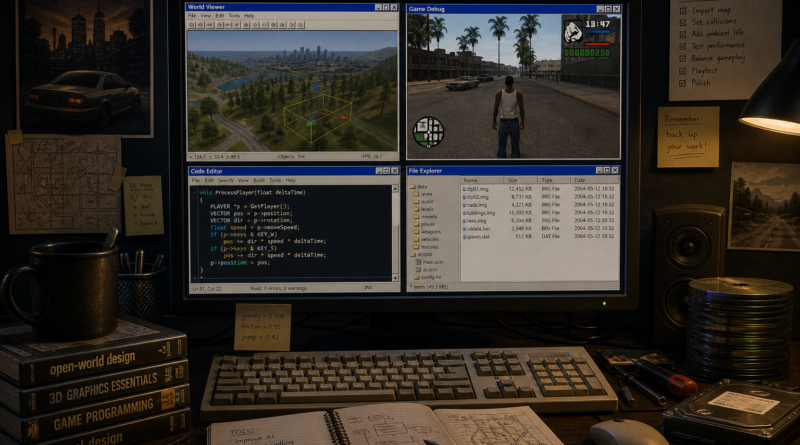Open Help menu in Code Editor

291,180
